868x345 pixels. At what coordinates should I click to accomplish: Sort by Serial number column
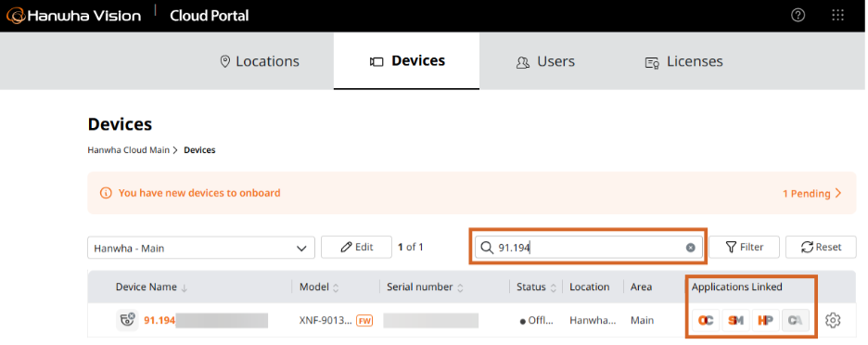[x=425, y=287]
